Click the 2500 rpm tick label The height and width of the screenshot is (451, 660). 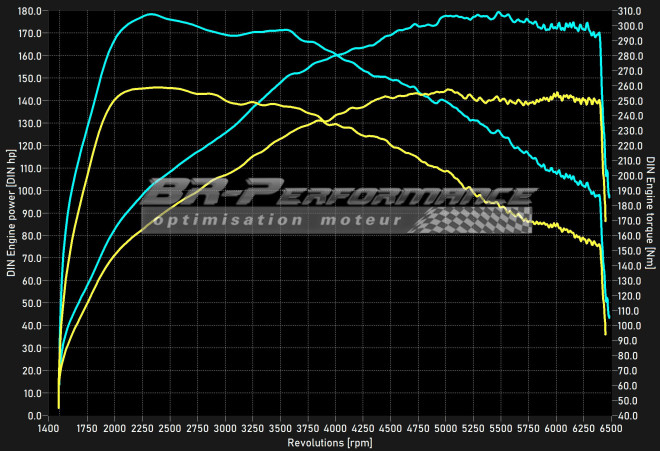tap(171, 428)
